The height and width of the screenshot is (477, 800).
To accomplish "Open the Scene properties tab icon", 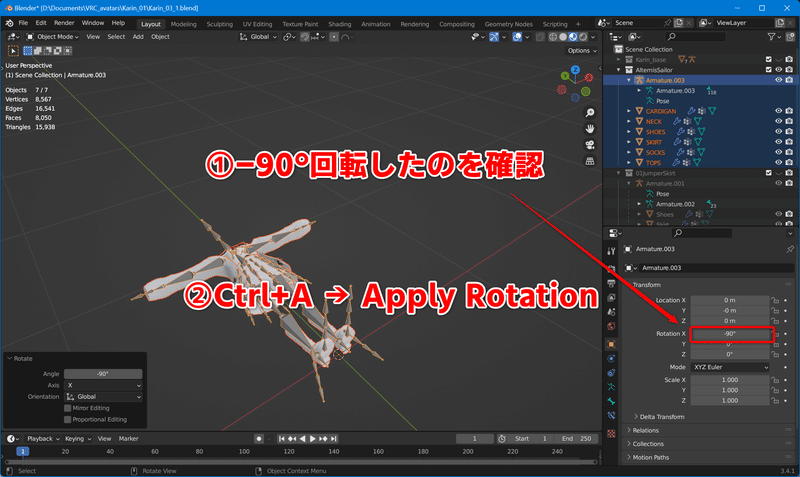I will click(x=611, y=312).
